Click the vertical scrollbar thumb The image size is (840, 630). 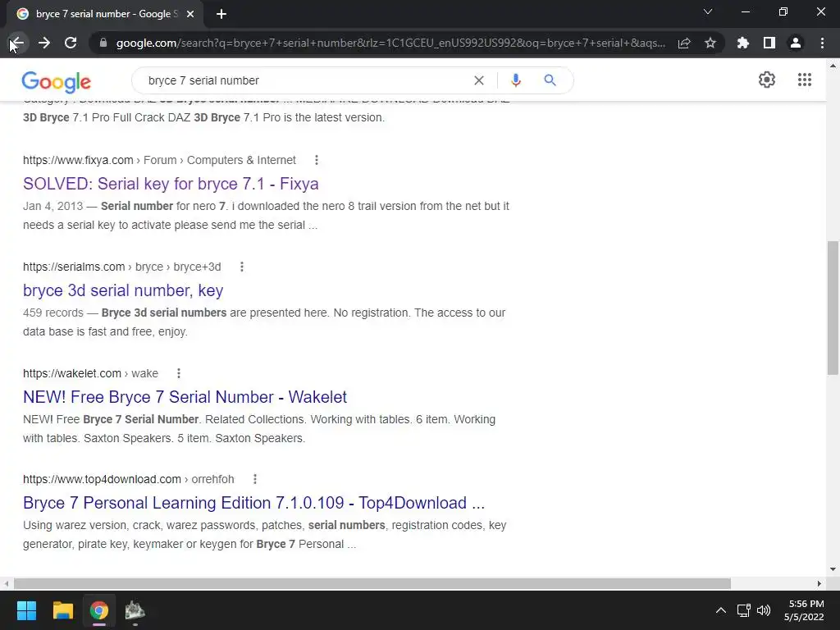[833, 308]
